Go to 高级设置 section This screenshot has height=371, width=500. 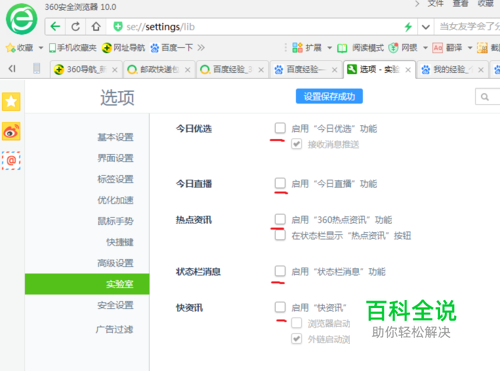(x=115, y=263)
